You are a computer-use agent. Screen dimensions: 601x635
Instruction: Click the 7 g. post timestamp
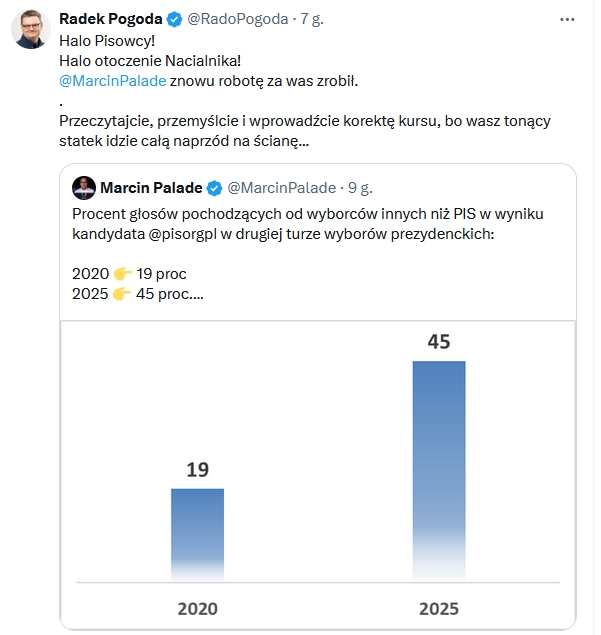coord(314,19)
